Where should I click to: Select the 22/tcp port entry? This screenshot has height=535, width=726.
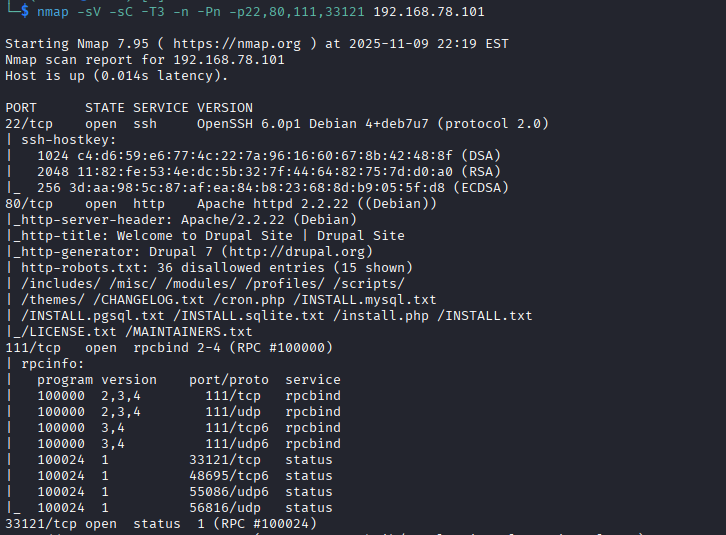pos(29,124)
